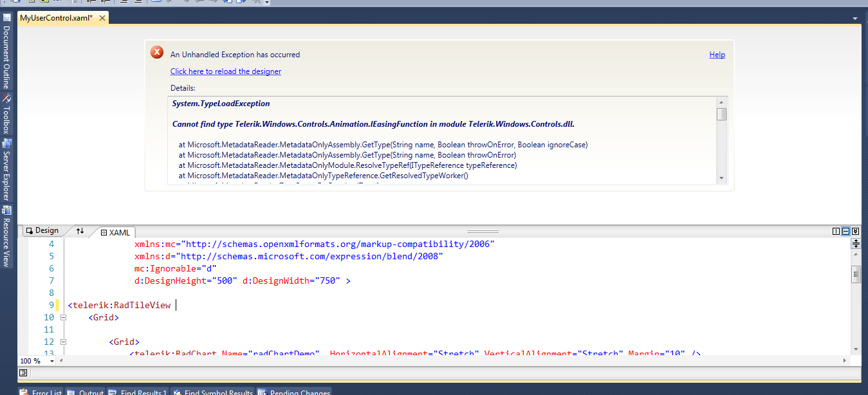The height and width of the screenshot is (395, 868).
Task: Select horizontal split view icon
Action: 845,232
